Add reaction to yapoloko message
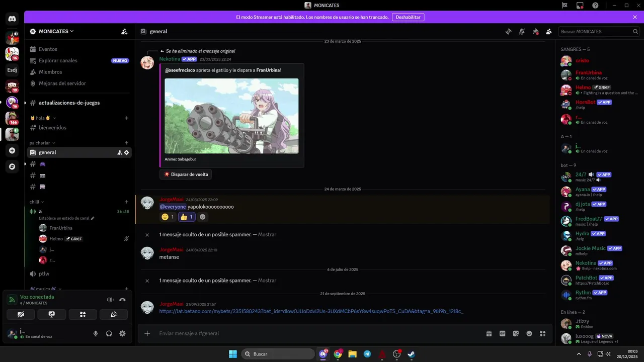This screenshot has width=644, height=362. (203, 217)
